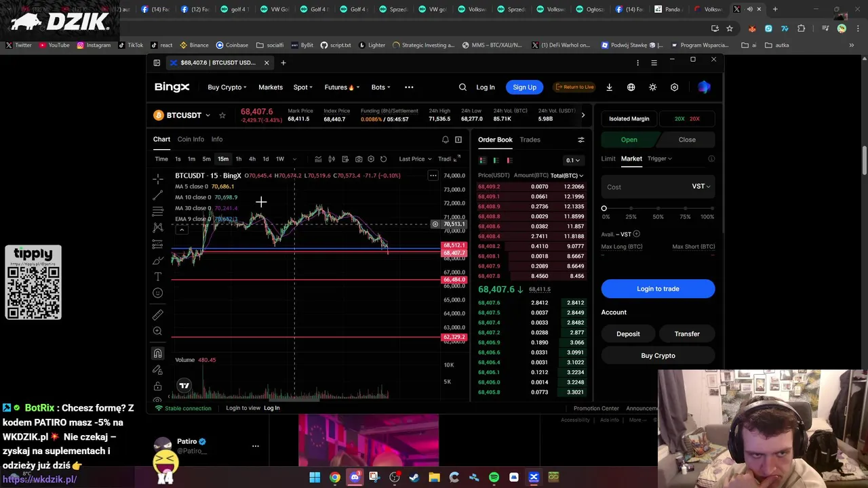Click the chart screenshot camera icon

tap(359, 159)
